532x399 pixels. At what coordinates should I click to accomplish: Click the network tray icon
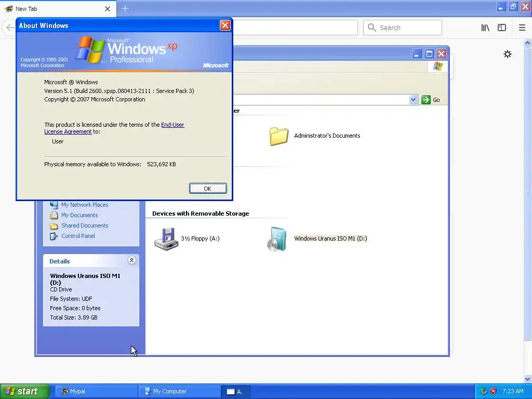(x=484, y=391)
